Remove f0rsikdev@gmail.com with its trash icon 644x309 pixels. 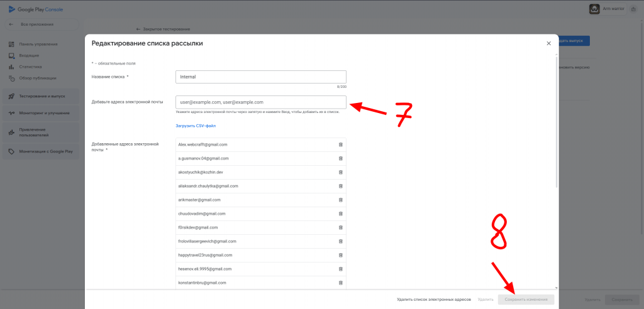340,227
